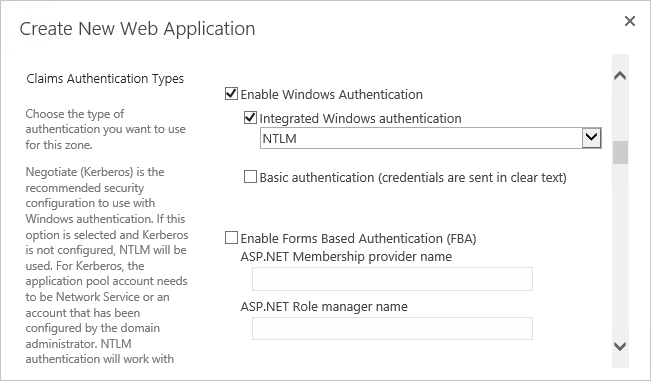Enable Basic authentication checkbox
The width and height of the screenshot is (651, 381).
[x=250, y=177]
